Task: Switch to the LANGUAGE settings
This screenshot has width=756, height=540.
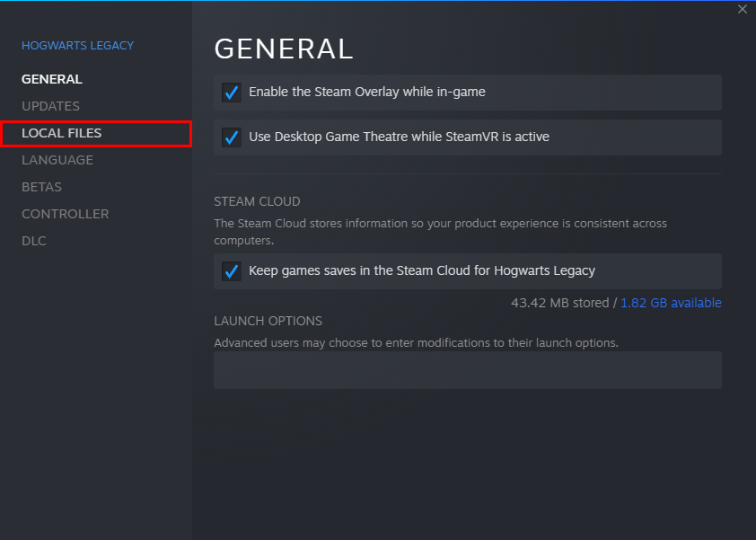Action: click(57, 160)
